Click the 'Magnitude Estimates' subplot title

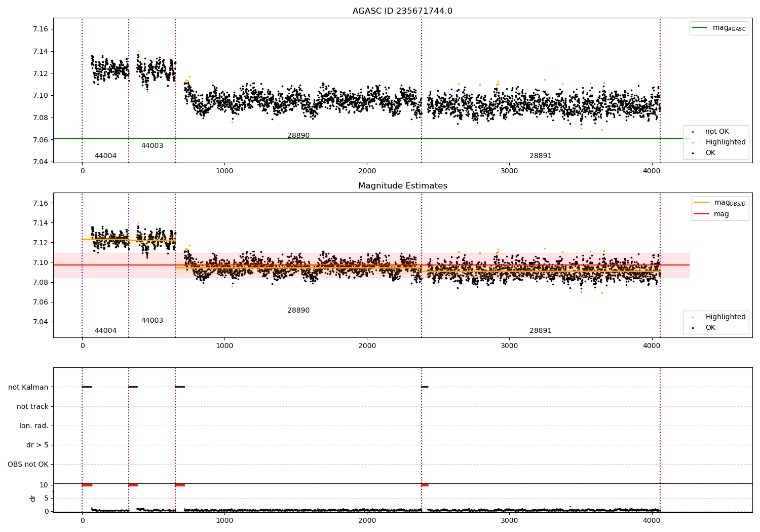point(402,186)
